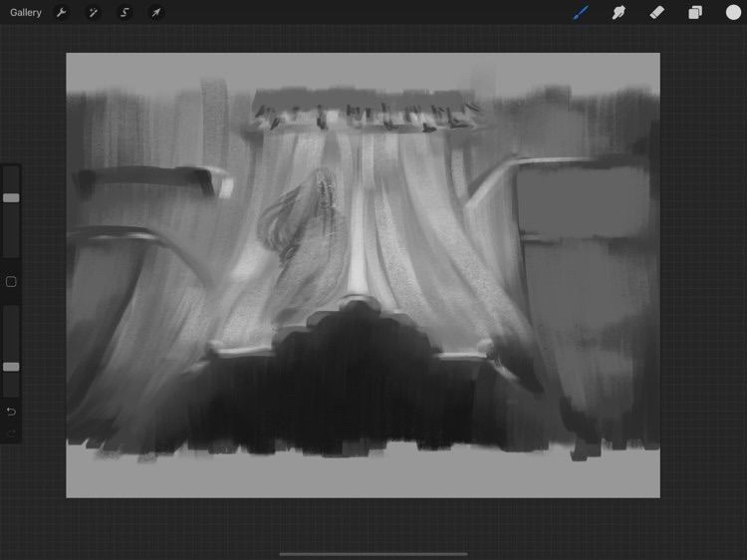Open the Adjustments magic wand menu
This screenshot has height=560, width=747.
(93, 13)
